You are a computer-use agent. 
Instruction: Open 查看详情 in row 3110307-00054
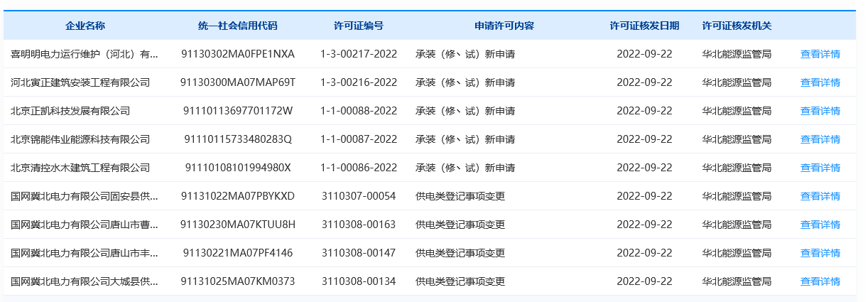(x=820, y=196)
